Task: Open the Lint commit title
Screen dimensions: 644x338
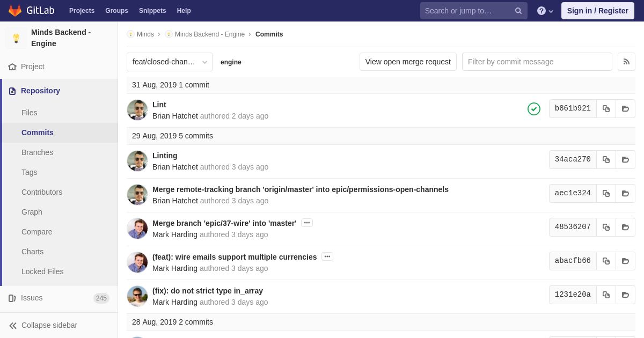Action: pyautogui.click(x=159, y=105)
